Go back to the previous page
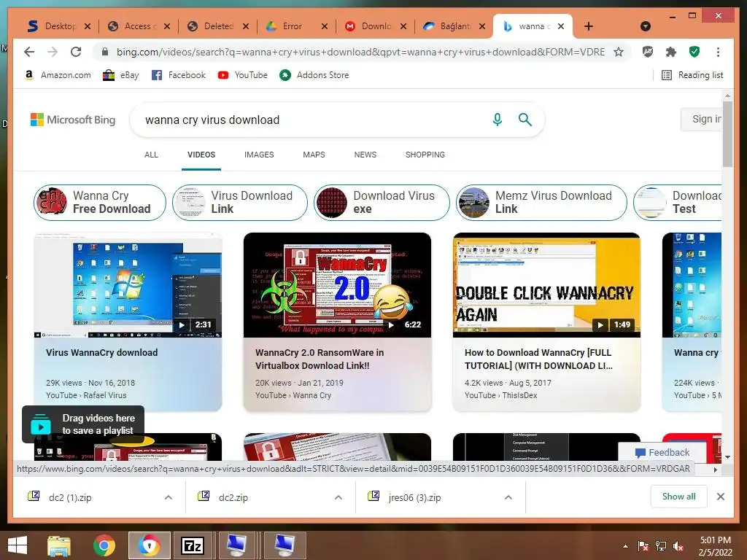This screenshot has width=747, height=560. (x=29, y=52)
